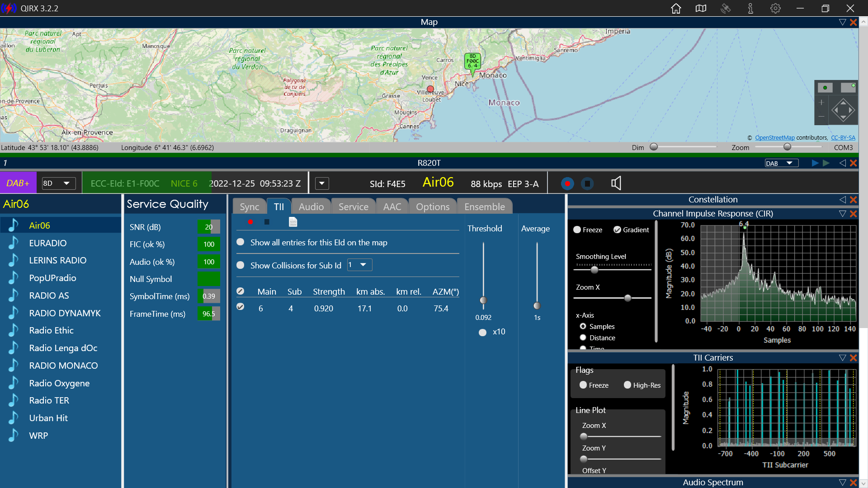This screenshot has width=868, height=488.
Task: Enable Show Collisions for Sub Id
Action: tap(241, 265)
